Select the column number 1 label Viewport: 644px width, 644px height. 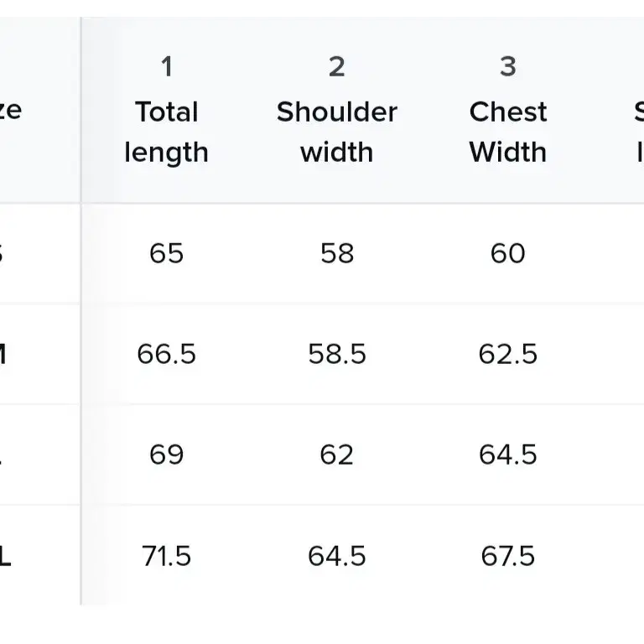pyautogui.click(x=167, y=66)
